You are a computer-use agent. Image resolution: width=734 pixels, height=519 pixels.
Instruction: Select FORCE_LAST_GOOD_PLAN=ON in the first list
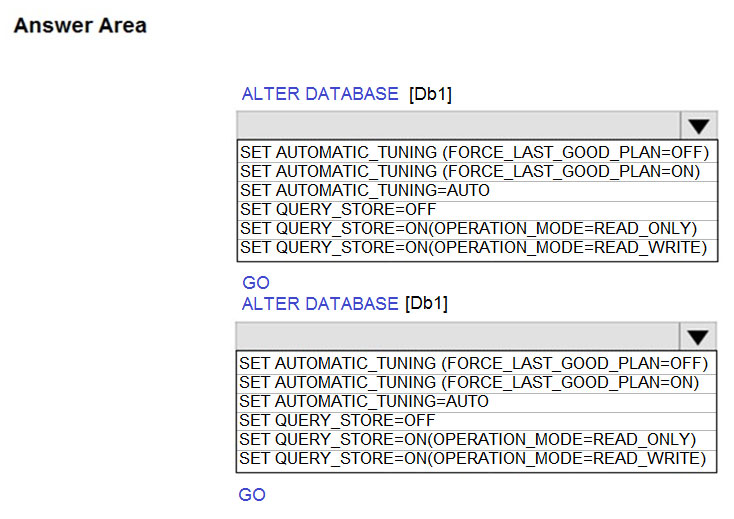pyautogui.click(x=470, y=172)
